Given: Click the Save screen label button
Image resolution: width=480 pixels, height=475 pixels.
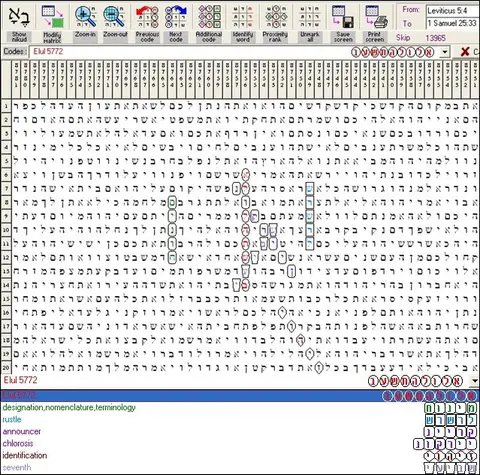Looking at the screenshot, I should pyautogui.click(x=343, y=37).
